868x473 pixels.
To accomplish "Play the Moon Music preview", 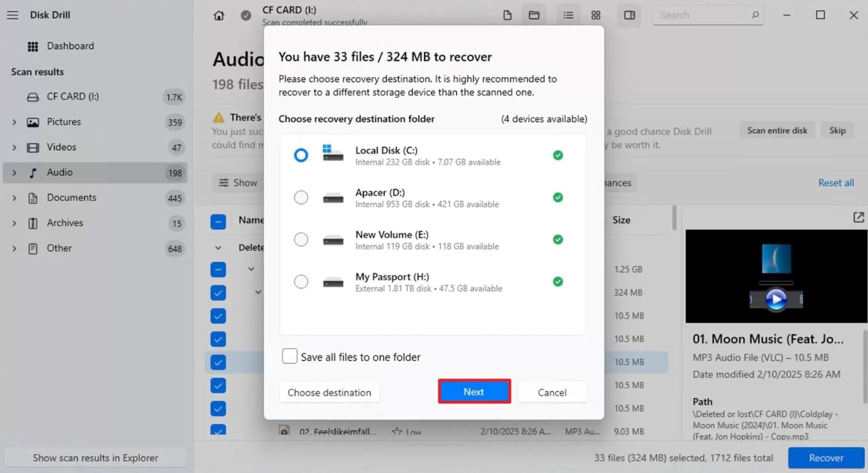I will pos(776,299).
